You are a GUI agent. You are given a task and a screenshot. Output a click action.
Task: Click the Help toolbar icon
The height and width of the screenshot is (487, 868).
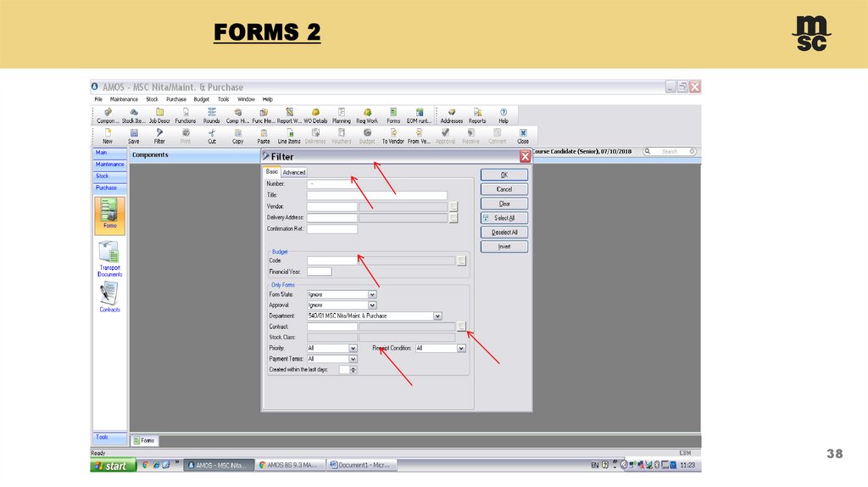(504, 115)
